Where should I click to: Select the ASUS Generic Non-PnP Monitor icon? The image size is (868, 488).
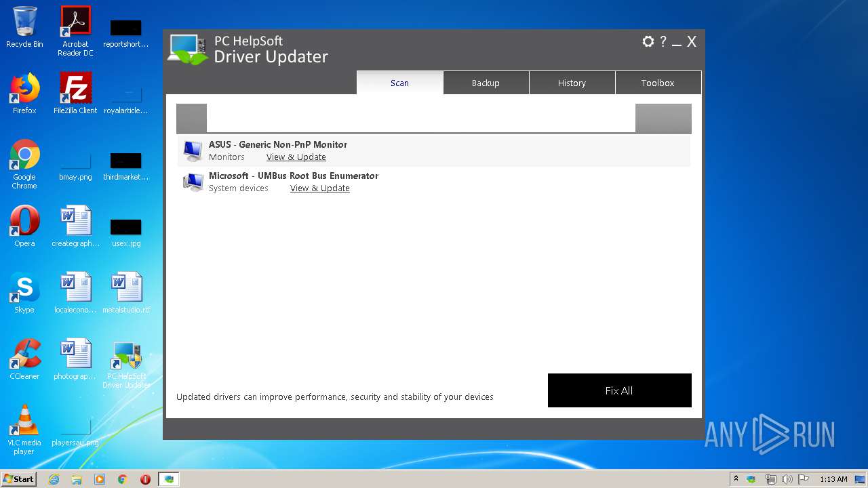click(193, 150)
